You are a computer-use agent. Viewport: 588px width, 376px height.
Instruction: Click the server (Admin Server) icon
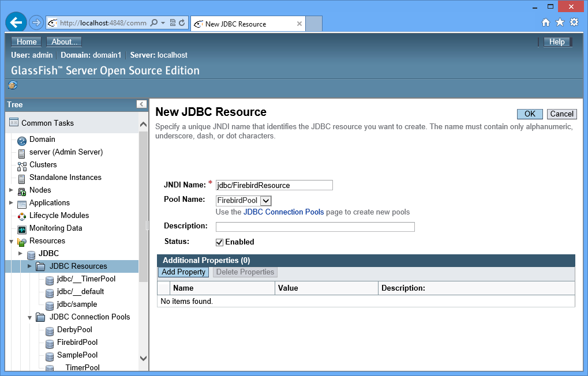click(22, 153)
